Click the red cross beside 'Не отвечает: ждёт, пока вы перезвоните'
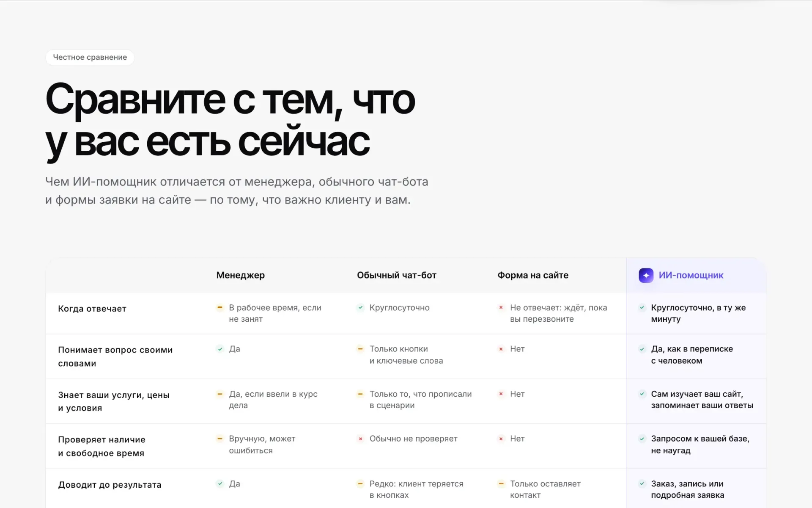The image size is (812, 508). coord(501,308)
